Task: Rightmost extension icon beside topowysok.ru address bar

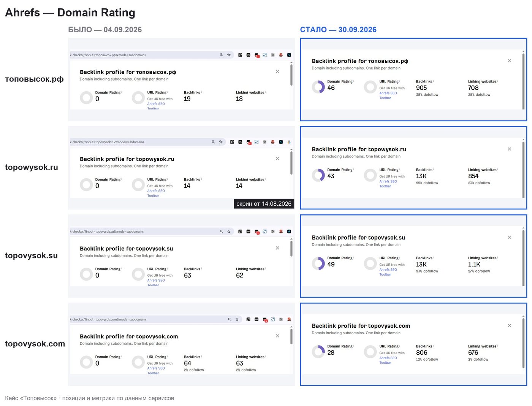Action: tap(289, 142)
